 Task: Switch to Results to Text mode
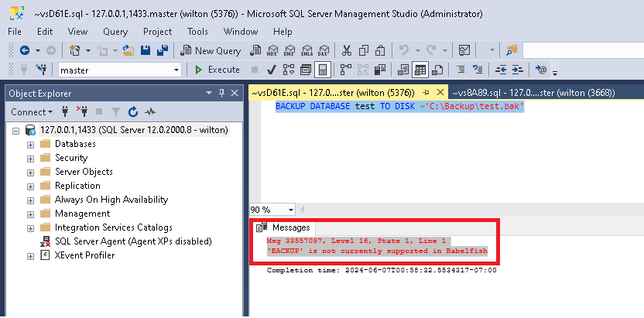pyautogui.click(x=403, y=70)
